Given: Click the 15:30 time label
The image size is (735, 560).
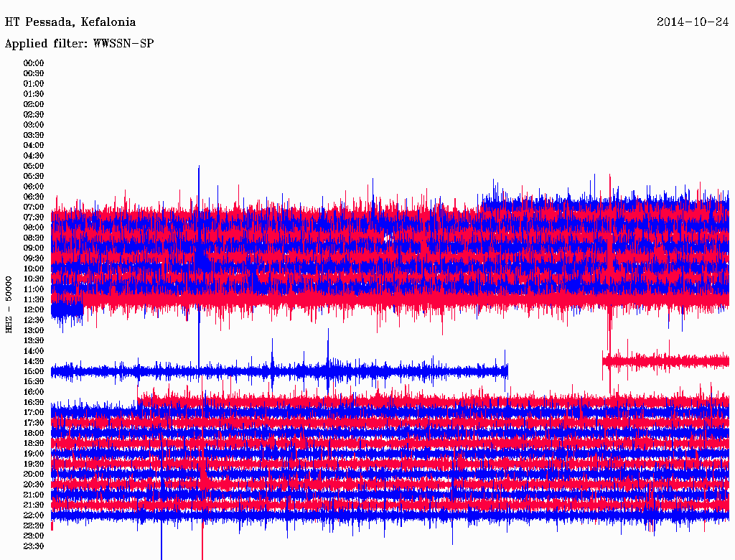Looking at the screenshot, I should point(34,382).
